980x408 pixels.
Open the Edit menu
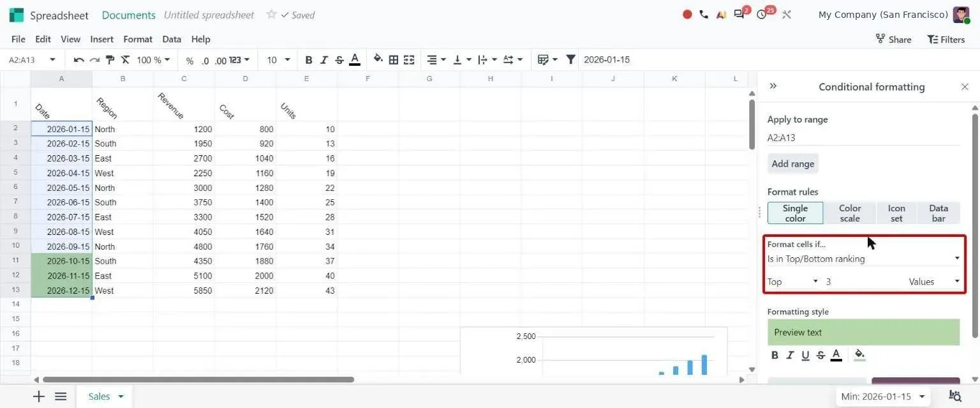(43, 39)
